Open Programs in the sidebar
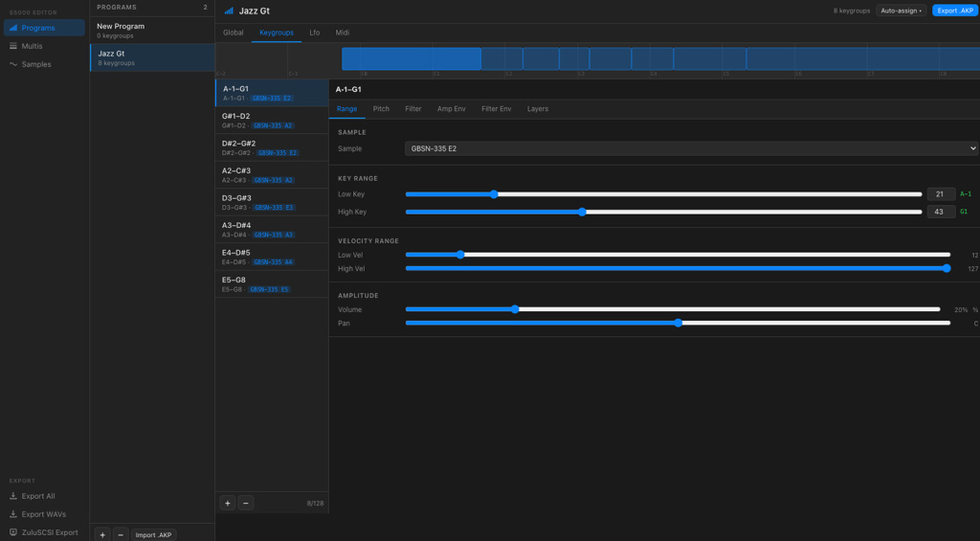980x541 pixels. (44, 28)
